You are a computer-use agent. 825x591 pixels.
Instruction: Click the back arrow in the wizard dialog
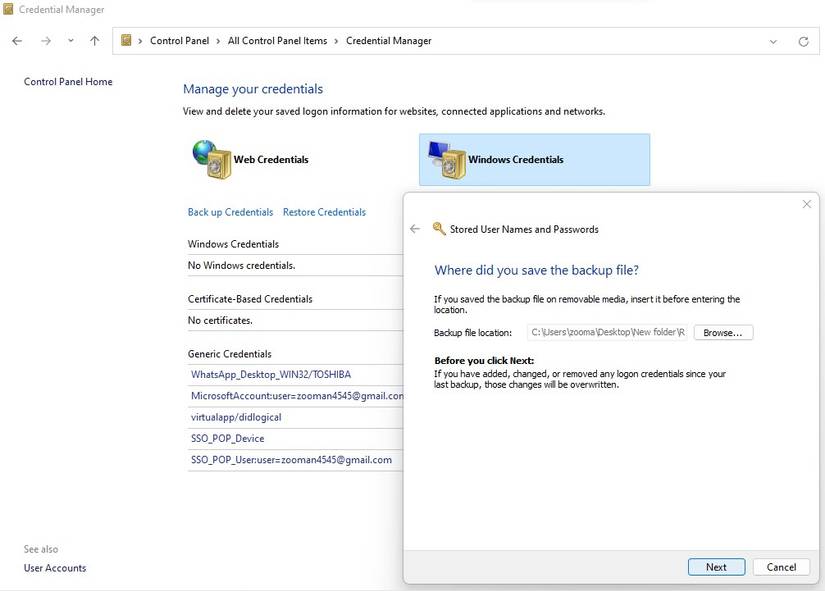click(415, 229)
